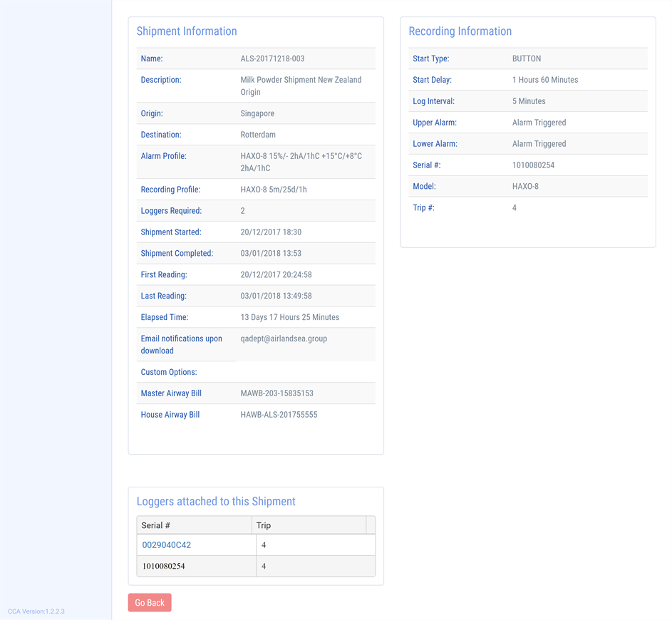Click the recording Serial # value 1010080254
672x620 pixels.
pyautogui.click(x=533, y=165)
